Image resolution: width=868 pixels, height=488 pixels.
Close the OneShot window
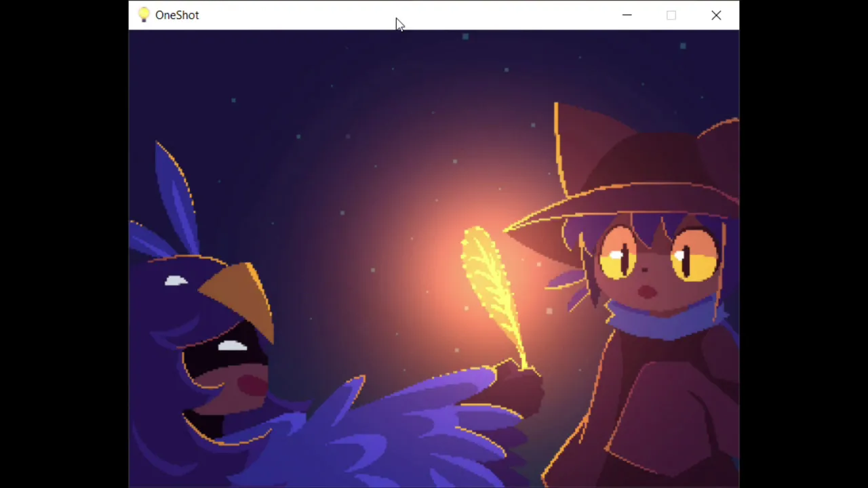(x=716, y=15)
